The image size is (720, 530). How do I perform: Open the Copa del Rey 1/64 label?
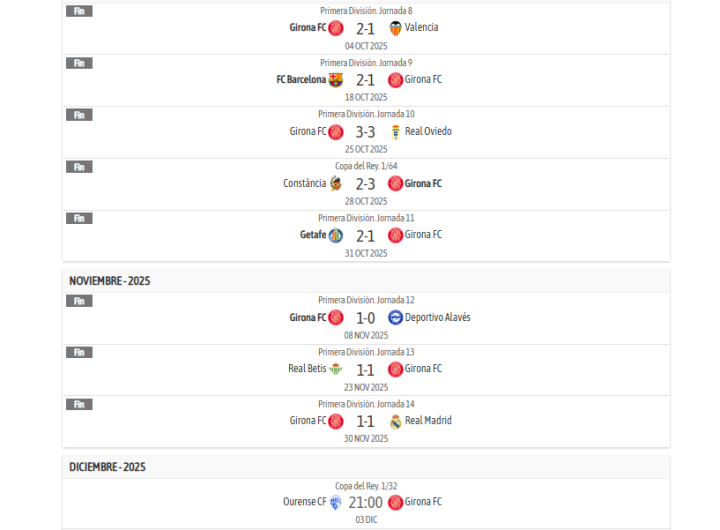point(366,166)
